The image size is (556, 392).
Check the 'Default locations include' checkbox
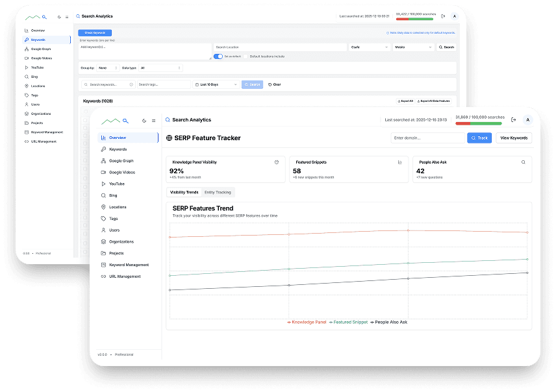(x=246, y=56)
